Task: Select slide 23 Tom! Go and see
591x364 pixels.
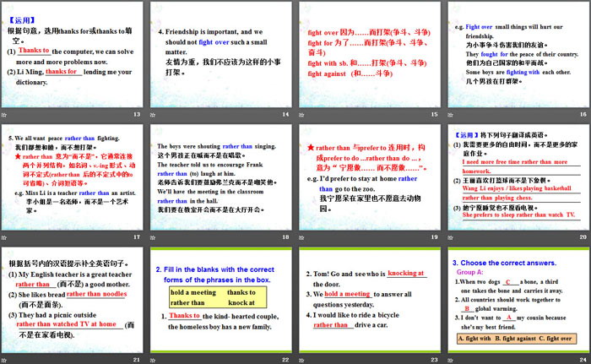Action: (370, 300)
